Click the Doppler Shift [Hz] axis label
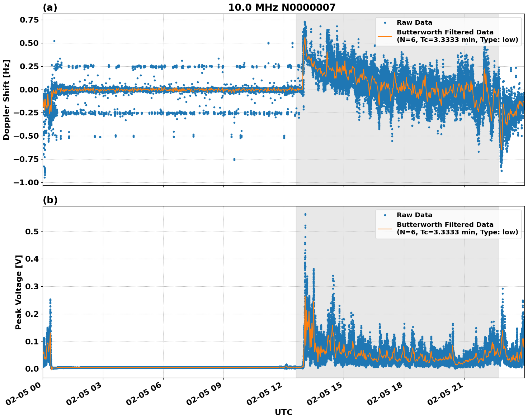528x420 pixels. 6,100
